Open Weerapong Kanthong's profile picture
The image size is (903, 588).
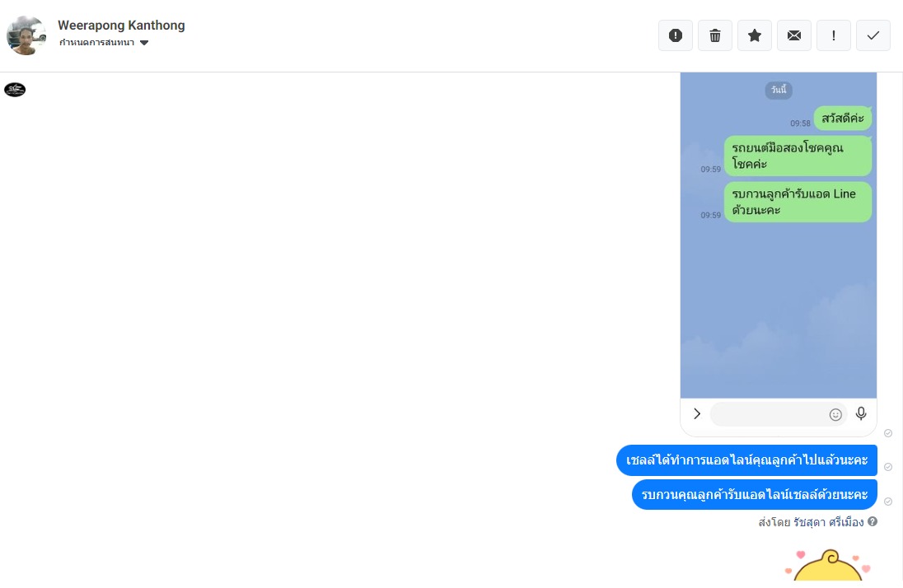click(x=26, y=35)
